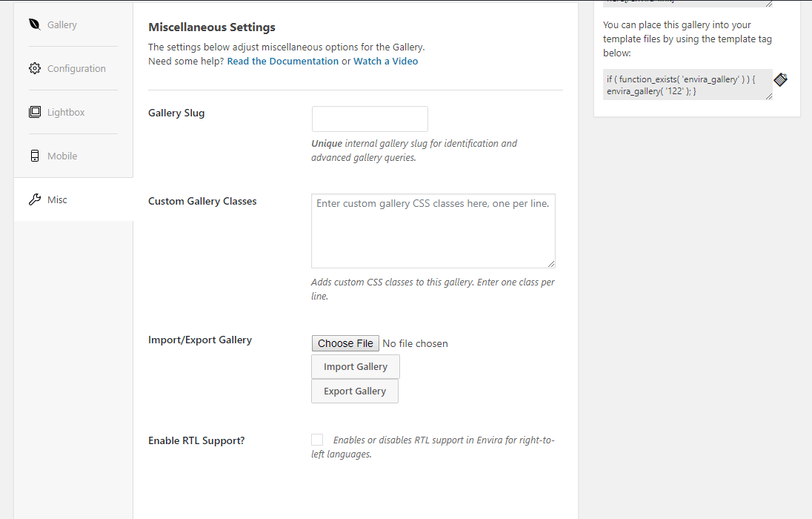The height and width of the screenshot is (519, 812).
Task: Click the Gallery leaf icon
Action: (35, 24)
